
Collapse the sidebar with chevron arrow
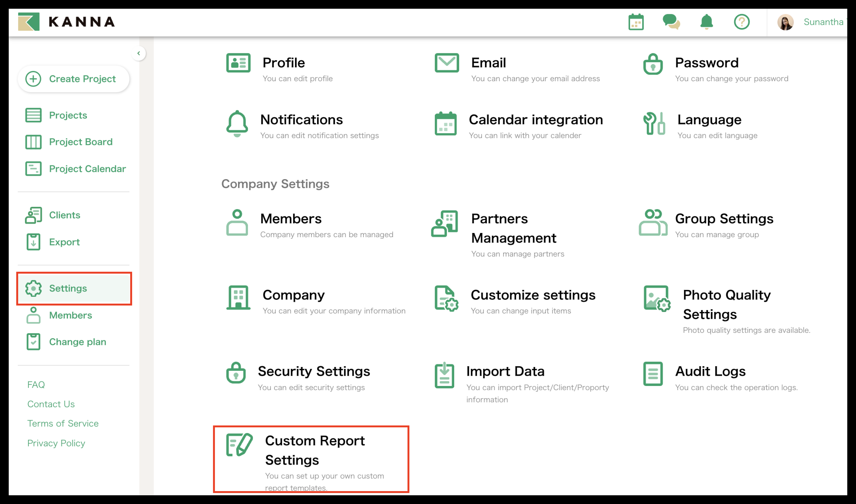[x=139, y=53]
